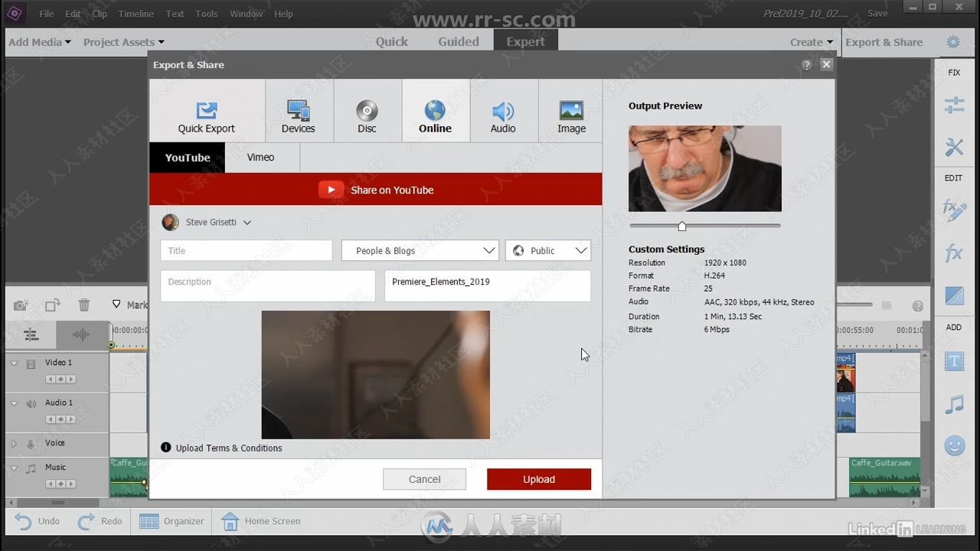This screenshot has width=980, height=551.
Task: Switch to the Image export tab
Action: tap(571, 111)
